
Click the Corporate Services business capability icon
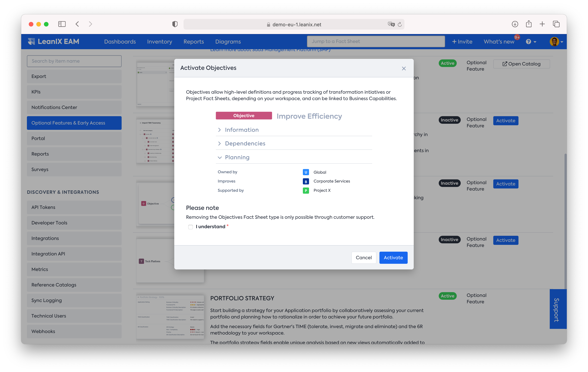306,181
